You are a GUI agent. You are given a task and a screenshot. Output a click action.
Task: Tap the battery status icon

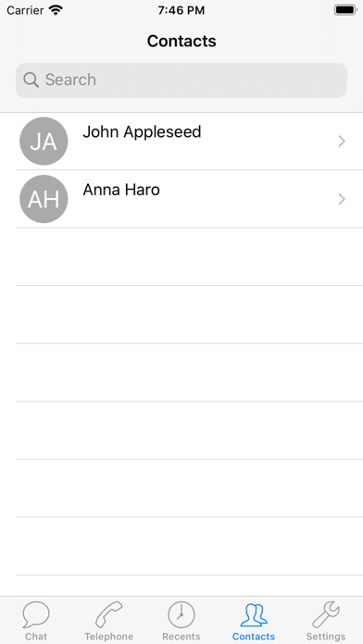tap(345, 10)
